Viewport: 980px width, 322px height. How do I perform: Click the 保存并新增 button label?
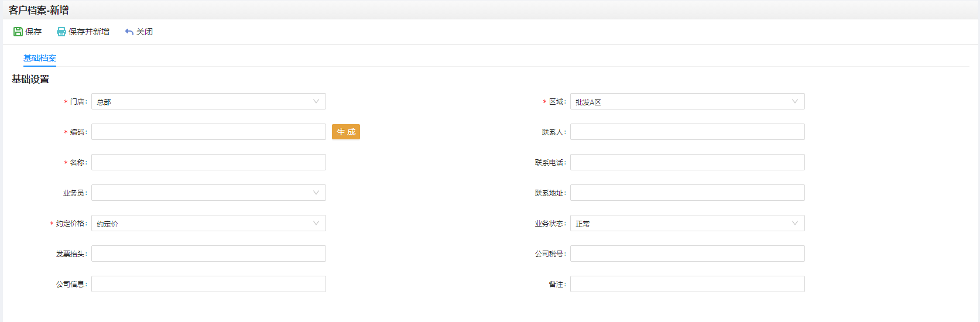coord(89,32)
